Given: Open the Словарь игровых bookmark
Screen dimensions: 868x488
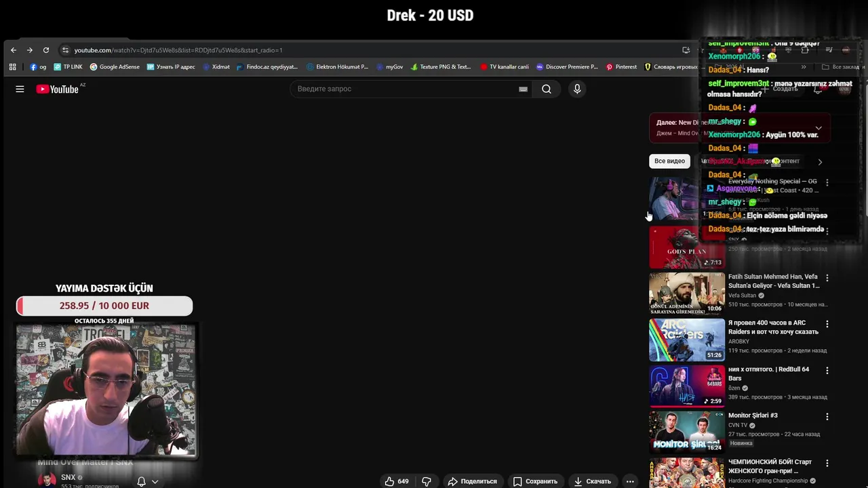Looking at the screenshot, I should pos(671,67).
